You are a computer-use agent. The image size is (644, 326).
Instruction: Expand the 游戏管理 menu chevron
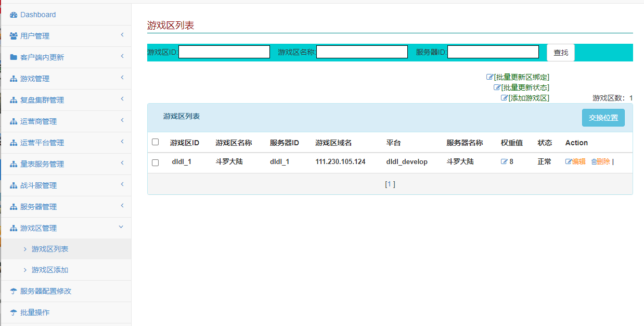click(x=122, y=78)
